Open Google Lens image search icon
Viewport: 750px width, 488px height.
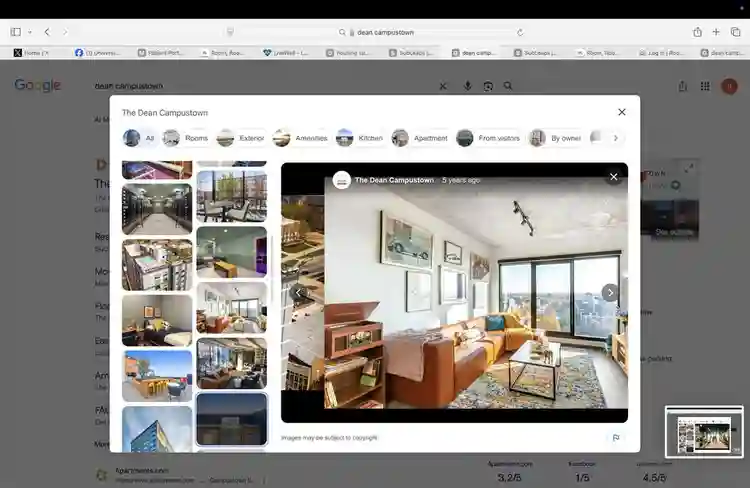coord(488,86)
